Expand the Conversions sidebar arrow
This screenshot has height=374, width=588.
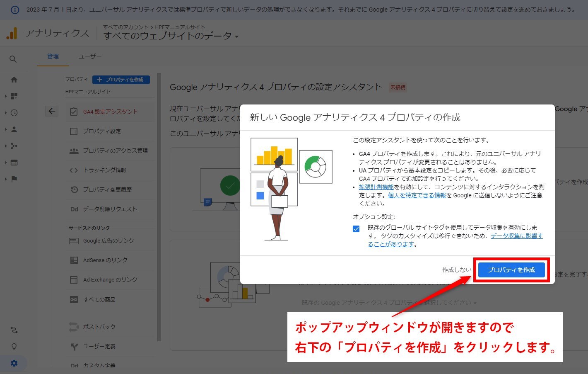(6, 179)
